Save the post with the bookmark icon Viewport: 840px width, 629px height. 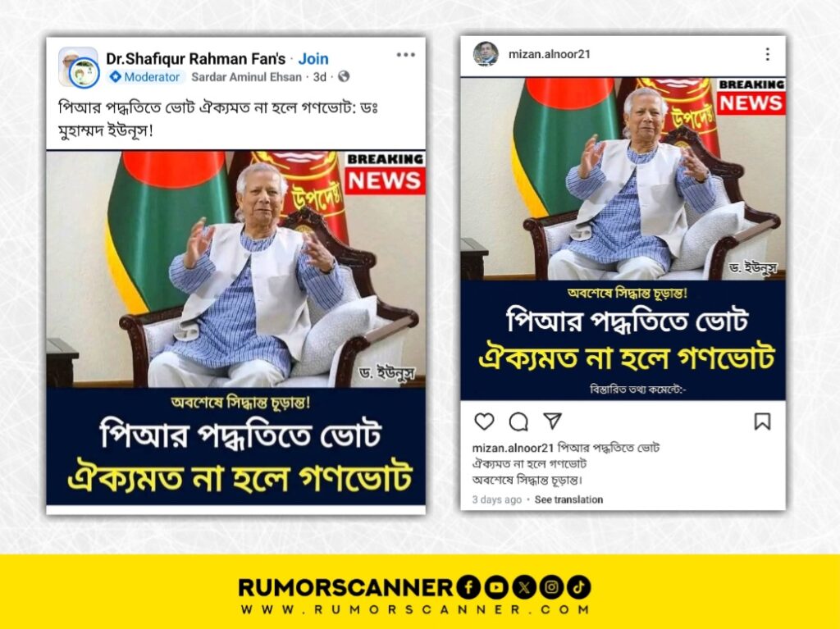(762, 422)
